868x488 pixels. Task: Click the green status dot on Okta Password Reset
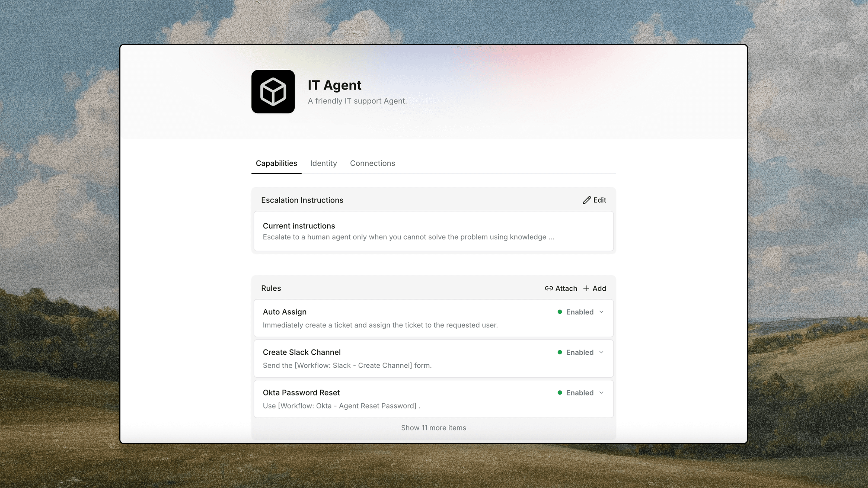click(560, 393)
